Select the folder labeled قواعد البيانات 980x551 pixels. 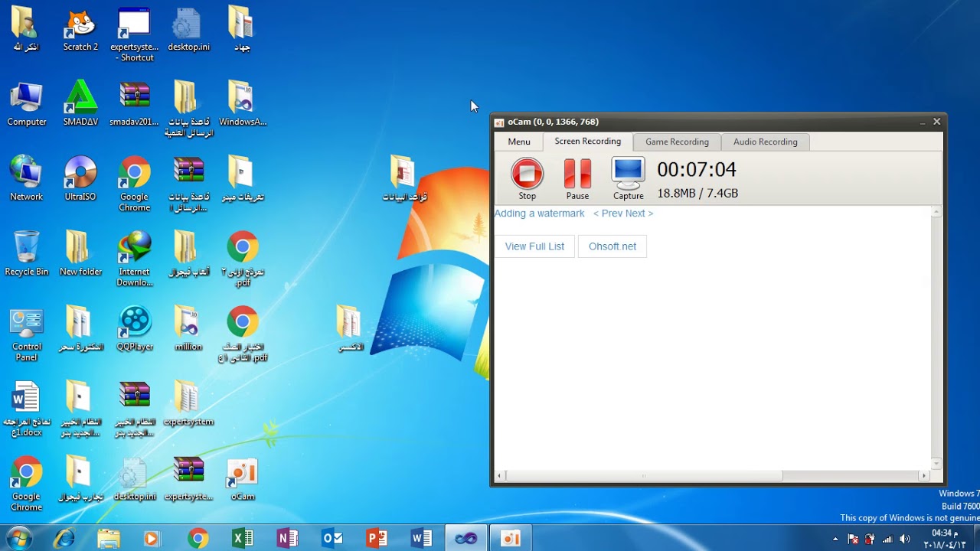tap(404, 179)
